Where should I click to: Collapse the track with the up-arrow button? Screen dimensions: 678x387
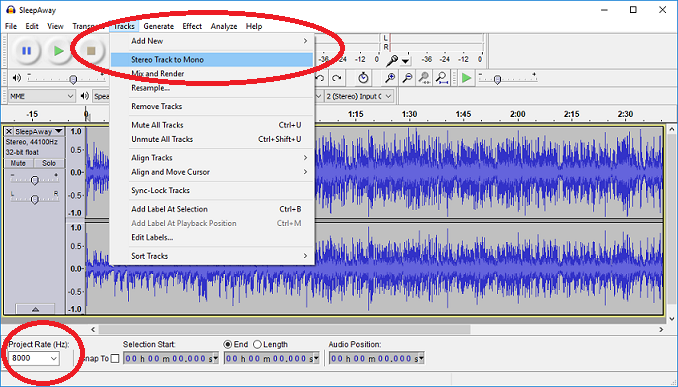[35, 309]
